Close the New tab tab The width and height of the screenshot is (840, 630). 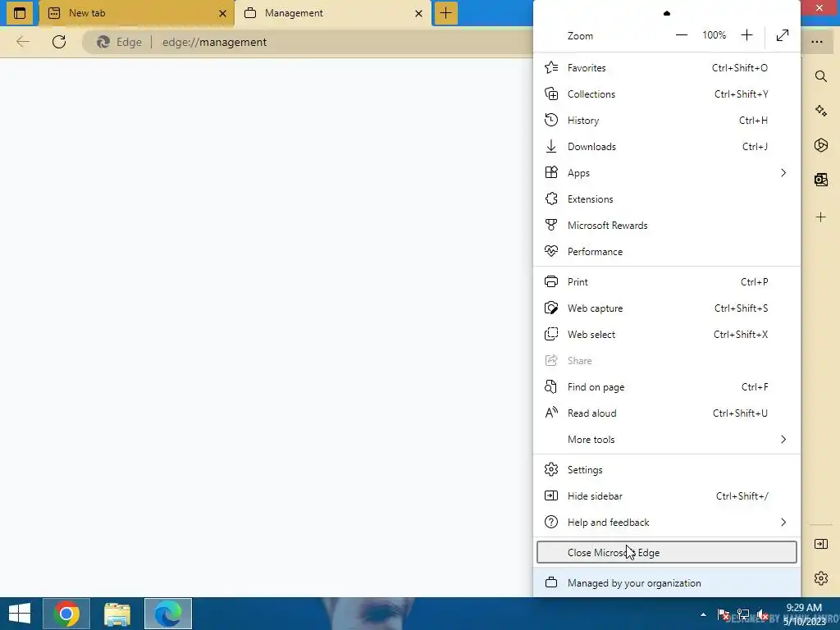223,13
